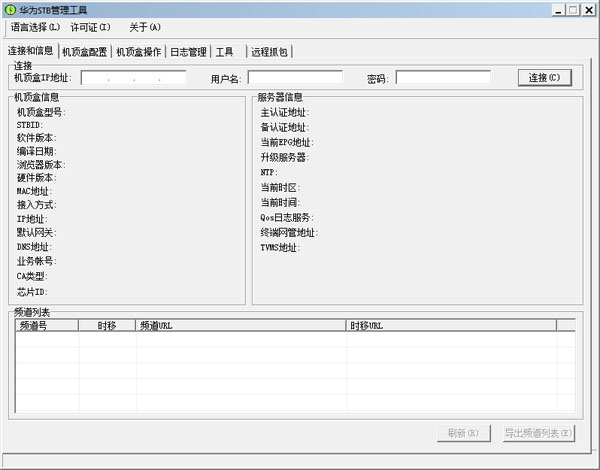This screenshot has width=600, height=470.
Task: Click the 业务帐号 label
Action: (x=37, y=261)
